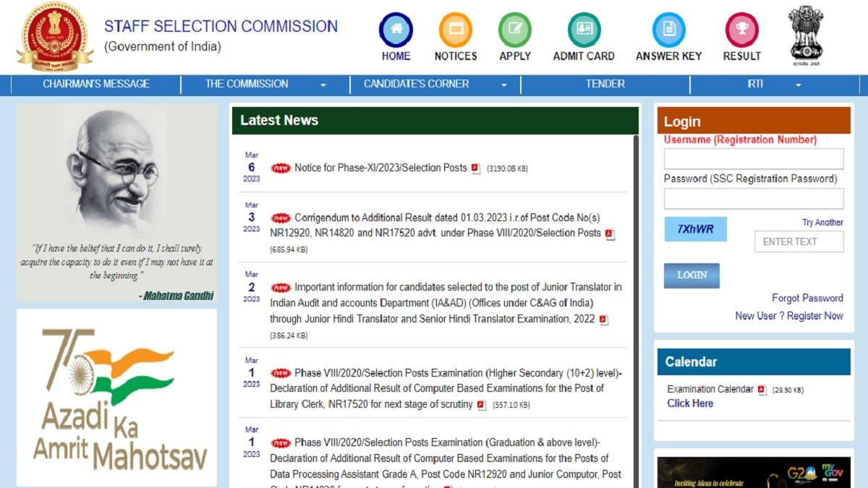Click the Username registration number field
Screen dimensions: 868x488
coord(754,158)
